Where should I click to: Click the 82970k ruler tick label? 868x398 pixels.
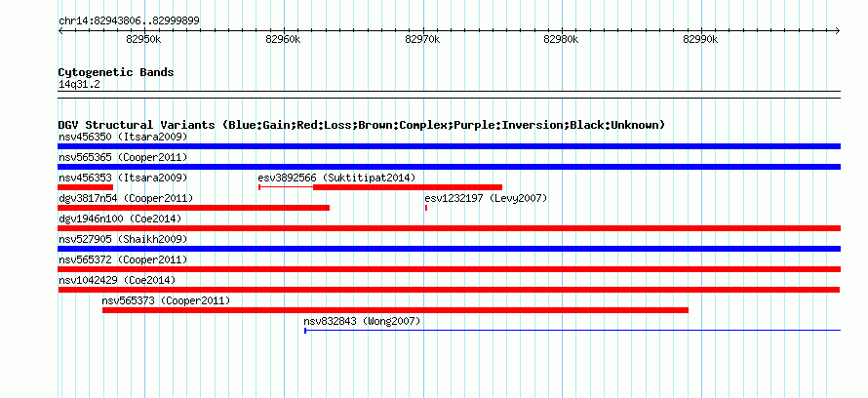422,39
